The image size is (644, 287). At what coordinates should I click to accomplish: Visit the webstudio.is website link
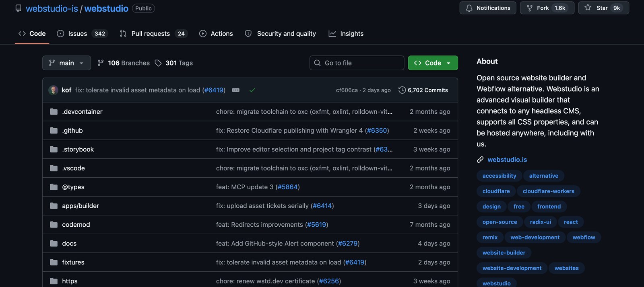[507, 160]
